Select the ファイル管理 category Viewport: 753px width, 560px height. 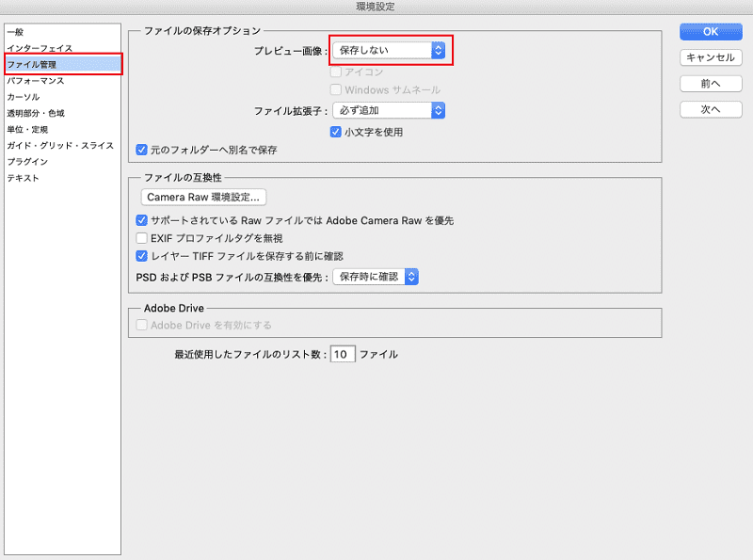62,64
